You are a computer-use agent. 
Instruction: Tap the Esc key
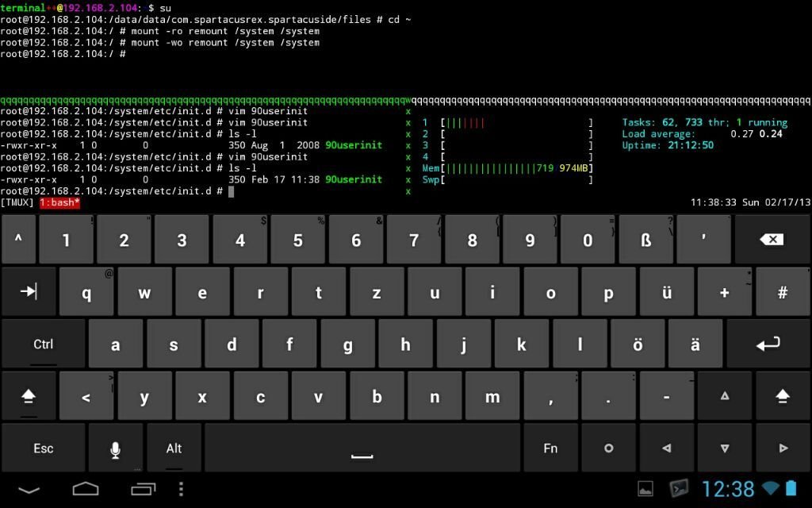[x=44, y=448]
